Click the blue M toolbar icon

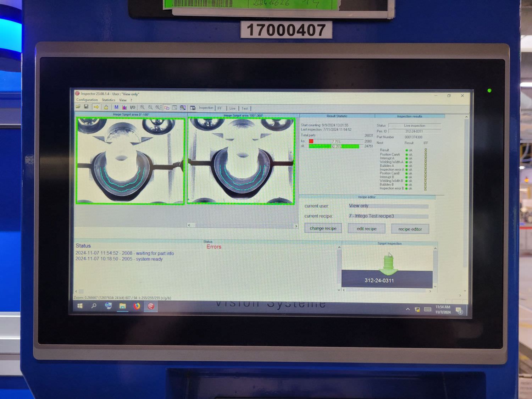click(x=116, y=107)
